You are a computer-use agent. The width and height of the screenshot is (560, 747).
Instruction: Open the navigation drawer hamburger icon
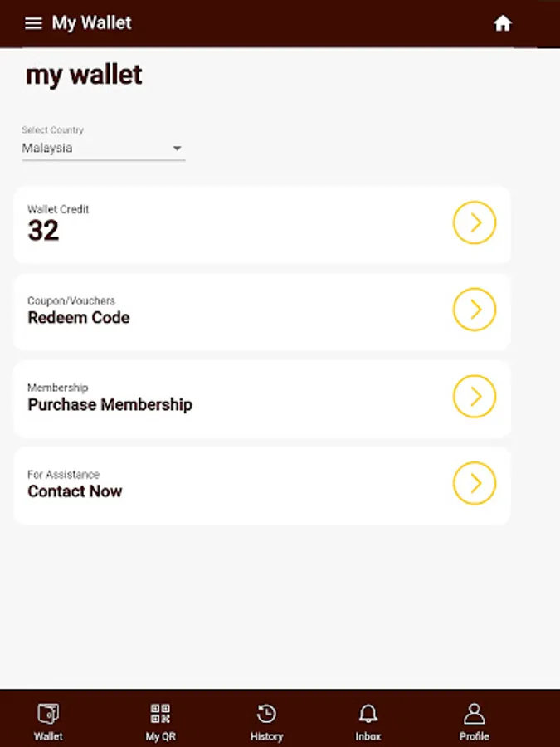coord(32,22)
